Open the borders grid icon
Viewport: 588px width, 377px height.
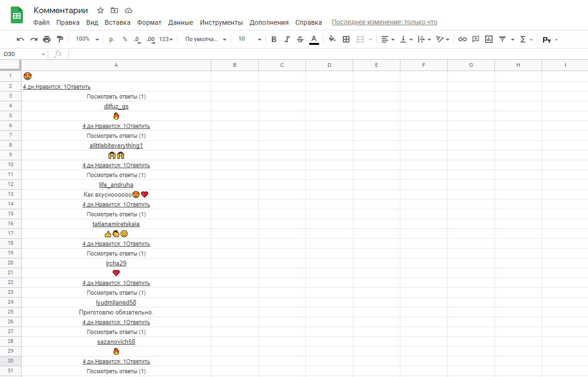346,39
